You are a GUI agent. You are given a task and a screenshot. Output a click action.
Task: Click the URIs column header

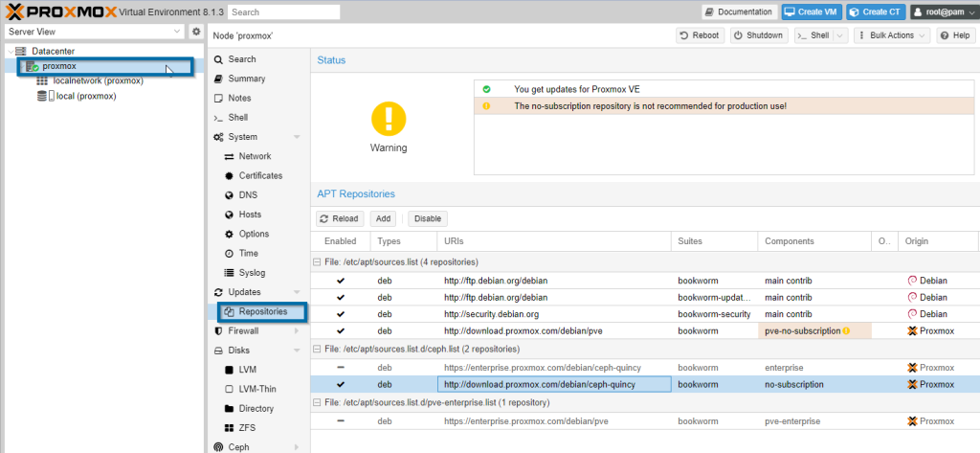[x=554, y=241]
